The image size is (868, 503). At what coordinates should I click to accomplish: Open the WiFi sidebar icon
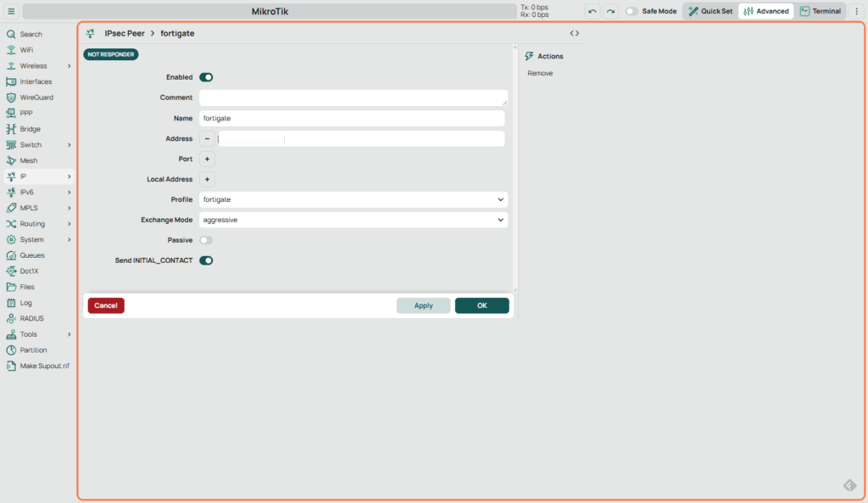coord(11,50)
